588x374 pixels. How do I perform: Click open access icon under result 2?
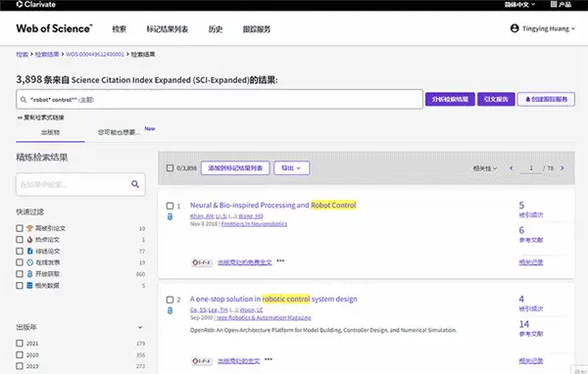170,310
